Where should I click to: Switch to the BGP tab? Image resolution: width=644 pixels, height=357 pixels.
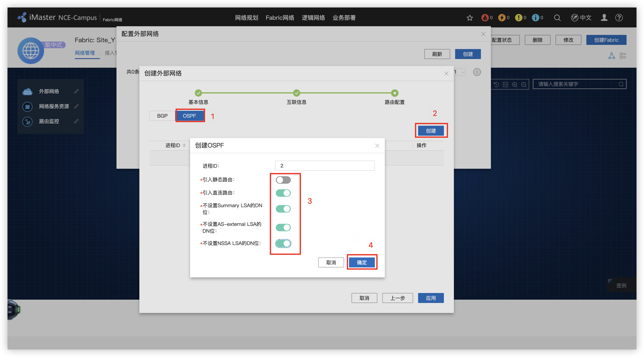162,116
